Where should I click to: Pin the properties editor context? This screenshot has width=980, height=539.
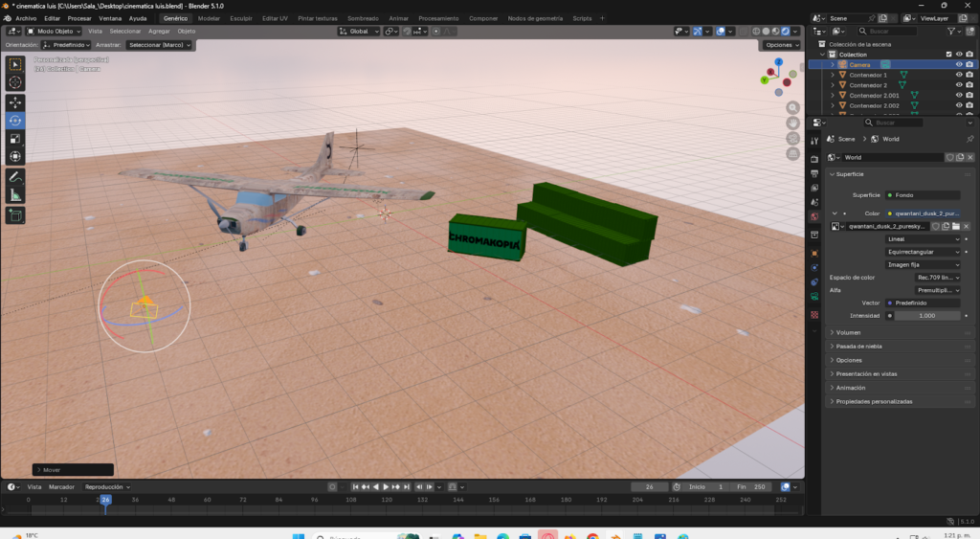[969, 139]
